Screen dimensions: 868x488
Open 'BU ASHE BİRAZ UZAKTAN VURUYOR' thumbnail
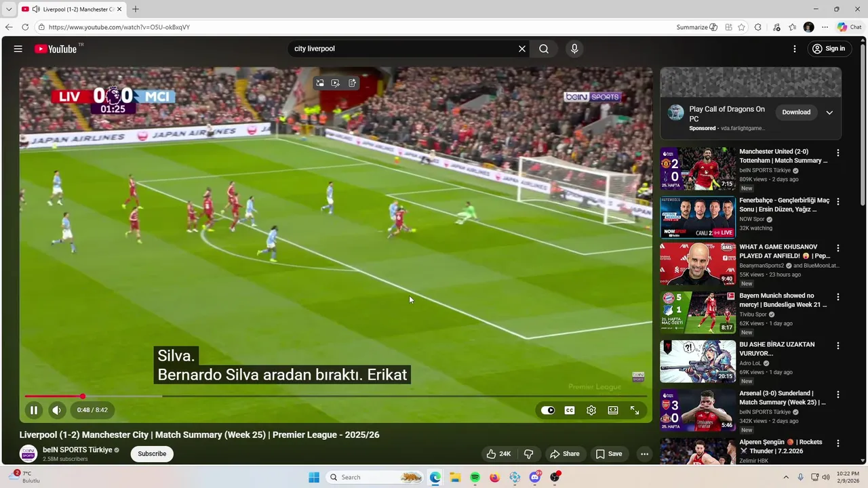click(698, 361)
